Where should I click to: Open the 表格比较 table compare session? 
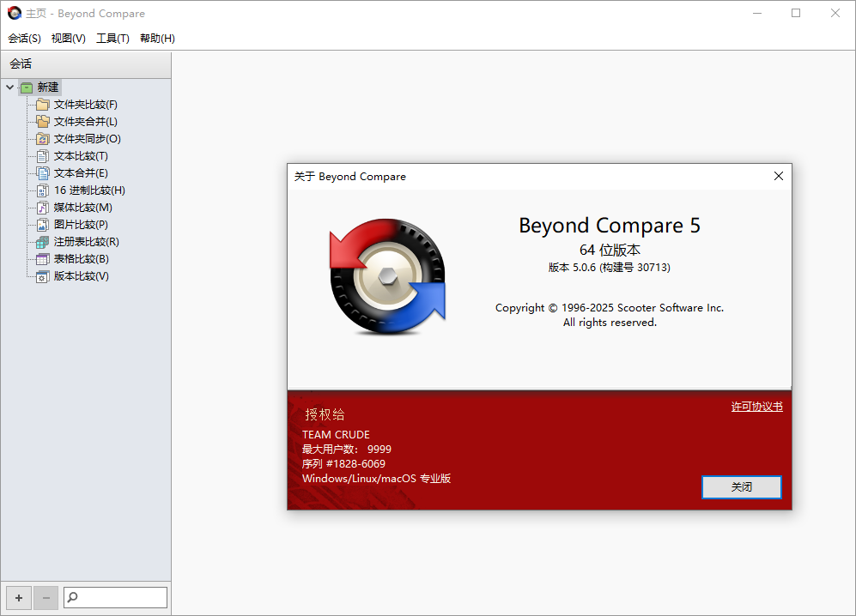tap(71, 258)
